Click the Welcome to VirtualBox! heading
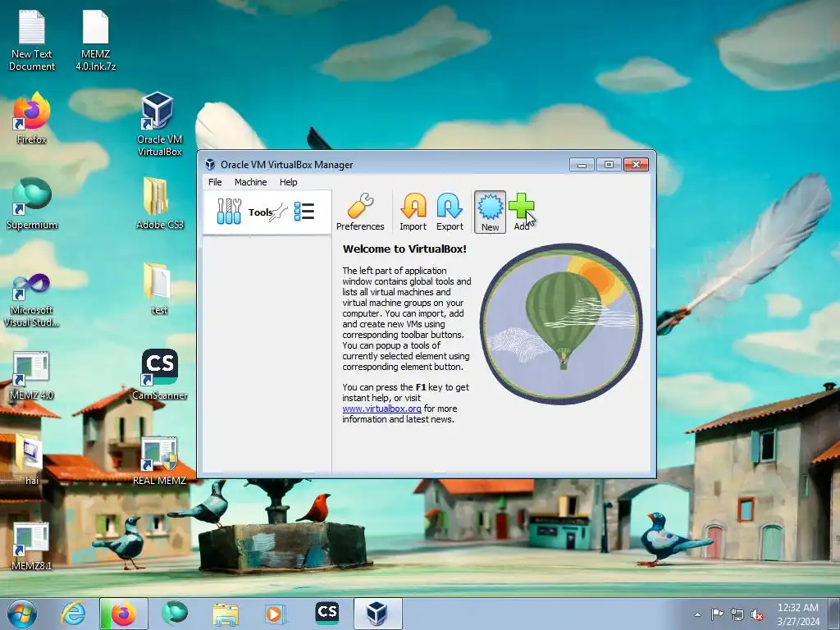Viewport: 840px width, 630px height. 404,249
